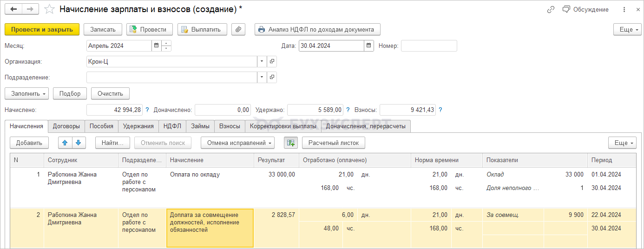Open the Отмена исправлений dropdown
Screen dimensions: 644x249
pos(237,143)
